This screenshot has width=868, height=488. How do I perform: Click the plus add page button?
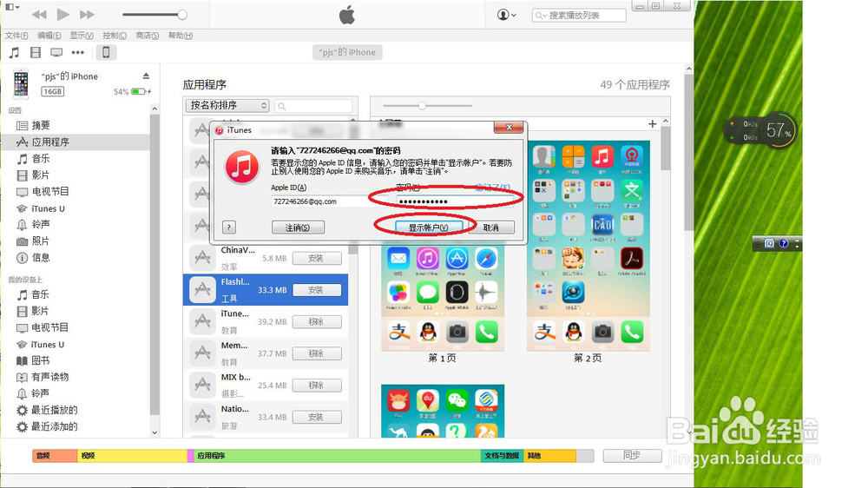652,124
